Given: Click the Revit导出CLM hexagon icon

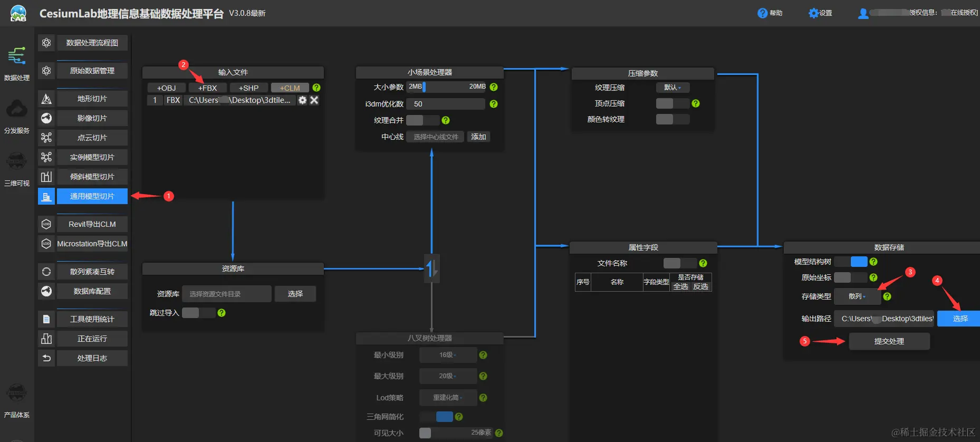Looking at the screenshot, I should (46, 224).
